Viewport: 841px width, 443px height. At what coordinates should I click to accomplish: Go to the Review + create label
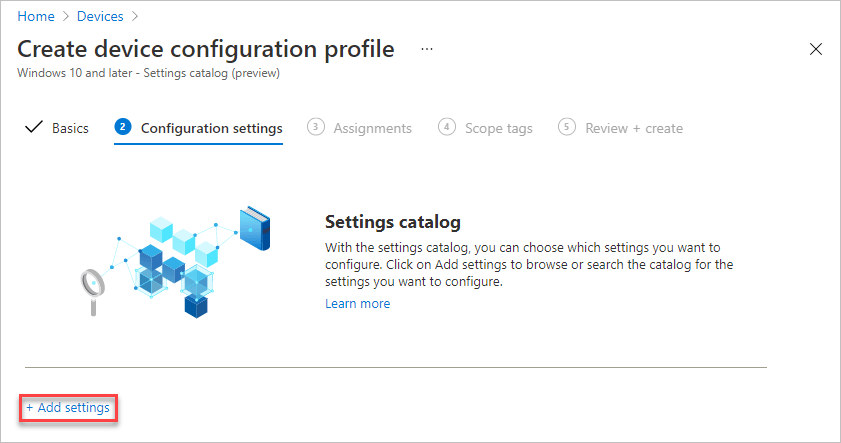tap(634, 128)
